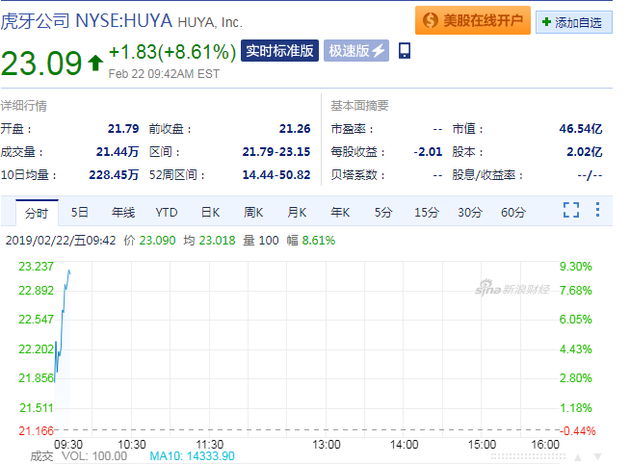Click 前收盘 value 21.26
The width and height of the screenshot is (630, 464).
(x=295, y=129)
